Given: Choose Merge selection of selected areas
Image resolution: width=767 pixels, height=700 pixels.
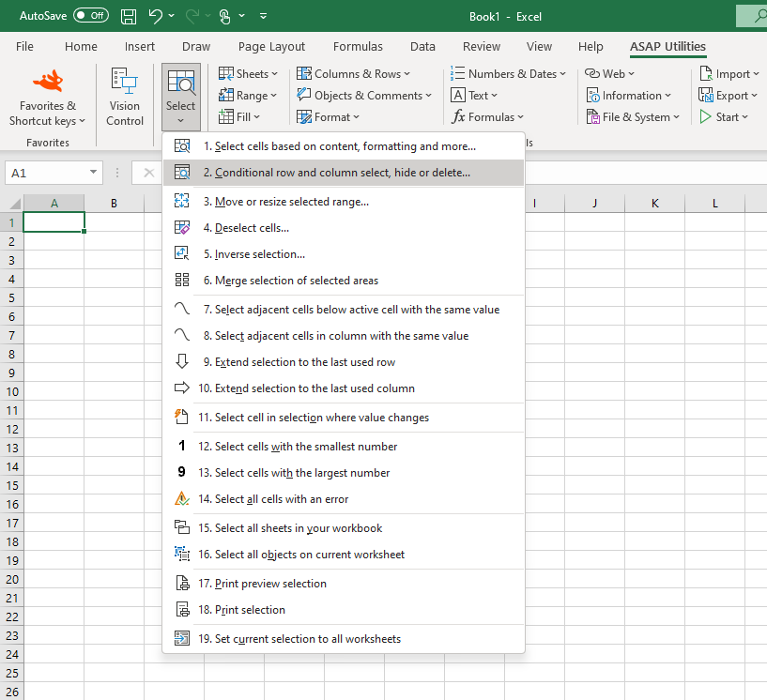Looking at the screenshot, I should coord(344,281).
